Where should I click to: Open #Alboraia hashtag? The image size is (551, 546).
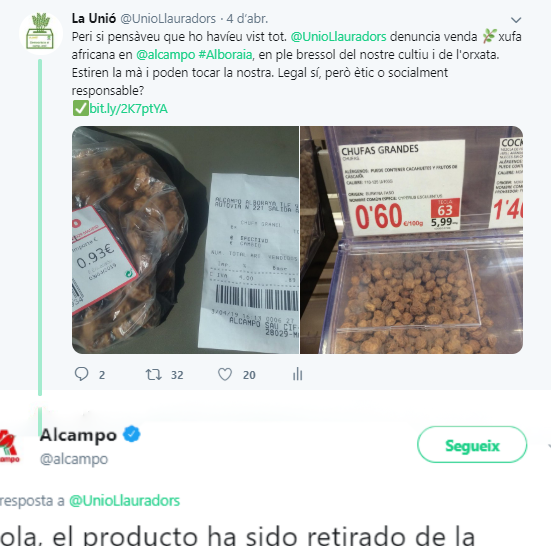225,55
